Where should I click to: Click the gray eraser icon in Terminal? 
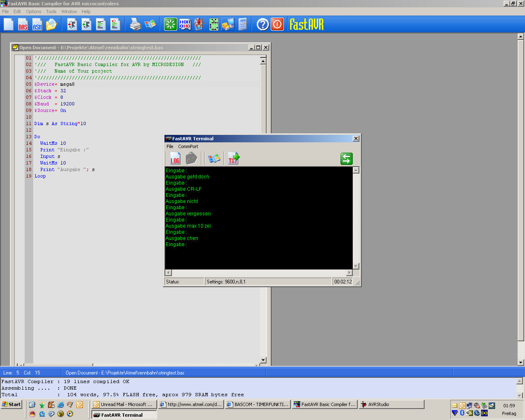tap(192, 158)
